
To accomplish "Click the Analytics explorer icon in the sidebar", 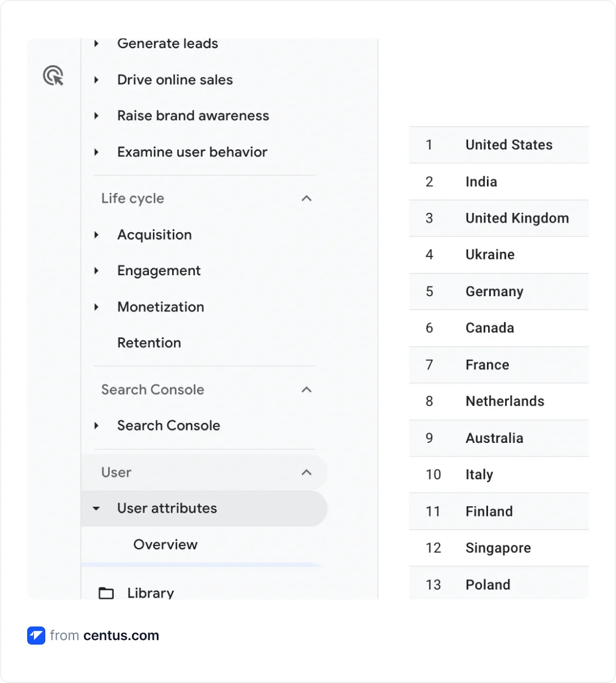I will click(x=54, y=75).
